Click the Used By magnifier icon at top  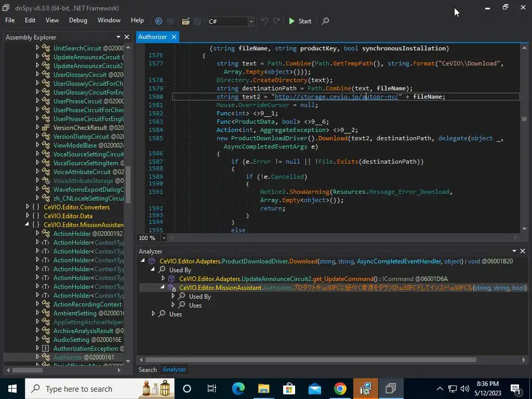pyautogui.click(x=162, y=270)
